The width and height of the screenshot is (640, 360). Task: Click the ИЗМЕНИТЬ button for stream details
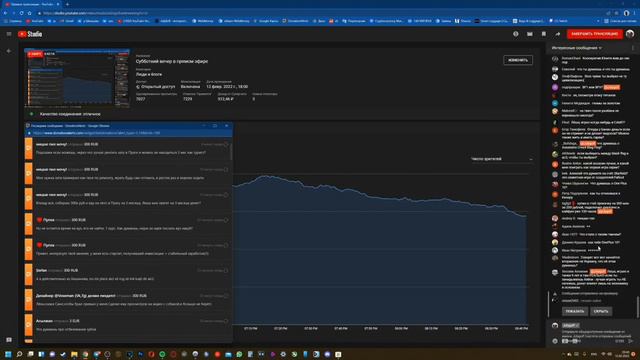tap(518, 60)
